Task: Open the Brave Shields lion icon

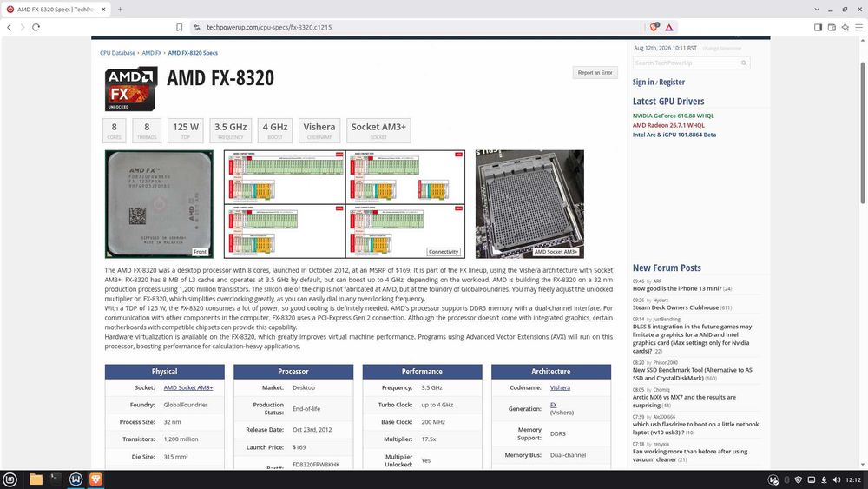Action: click(654, 27)
